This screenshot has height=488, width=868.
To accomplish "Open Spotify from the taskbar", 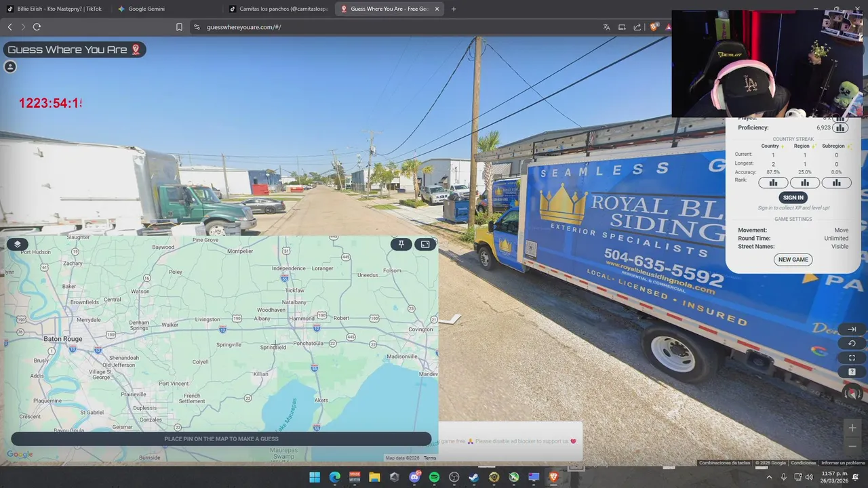I will [x=434, y=477].
